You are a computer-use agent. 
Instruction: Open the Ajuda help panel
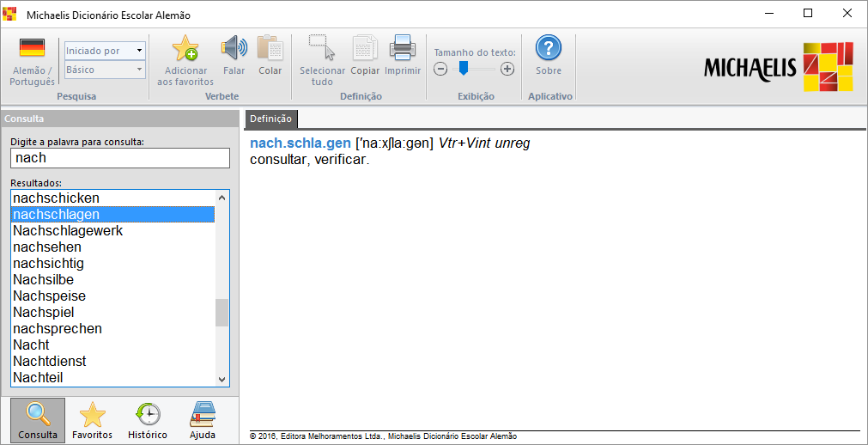(202, 420)
